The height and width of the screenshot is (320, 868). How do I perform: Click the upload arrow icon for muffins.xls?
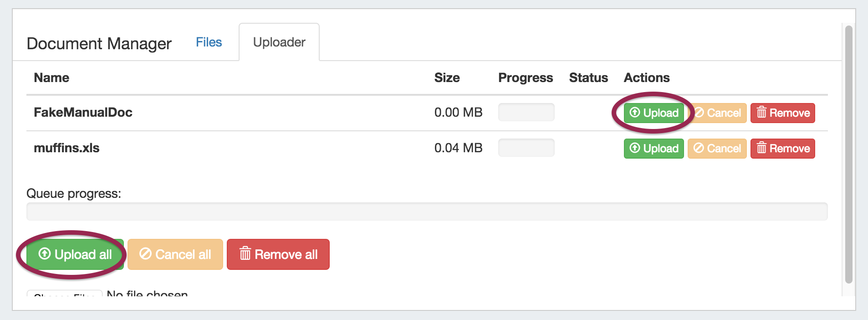(635, 148)
